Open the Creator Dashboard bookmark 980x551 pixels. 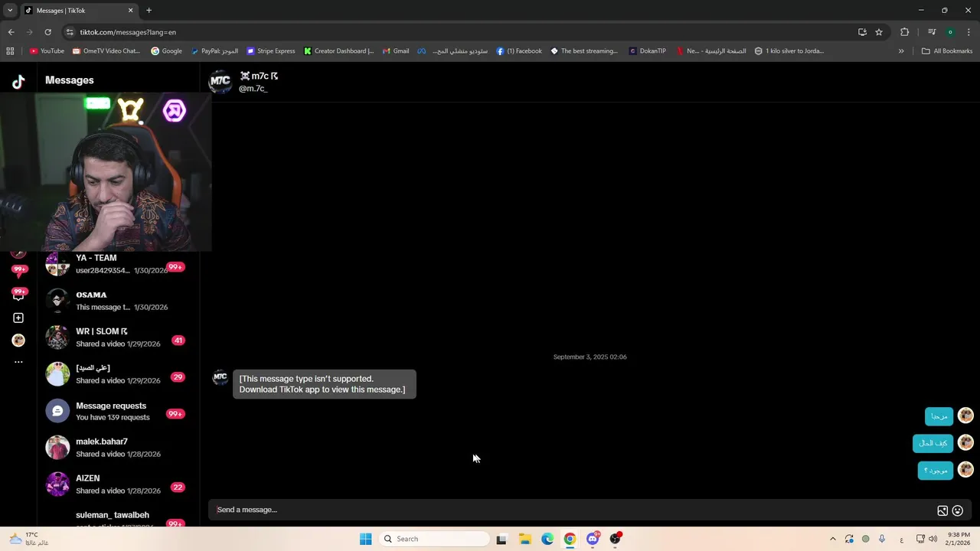click(x=338, y=51)
